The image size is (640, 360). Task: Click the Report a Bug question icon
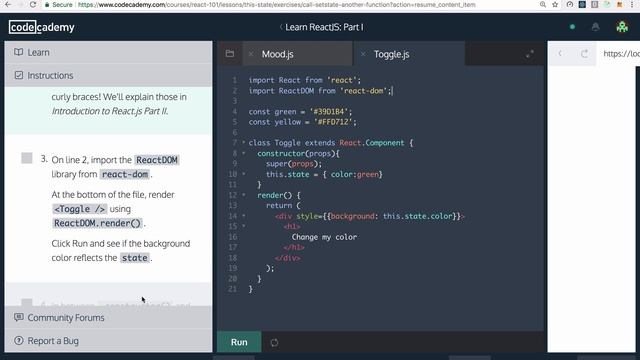pos(18,340)
